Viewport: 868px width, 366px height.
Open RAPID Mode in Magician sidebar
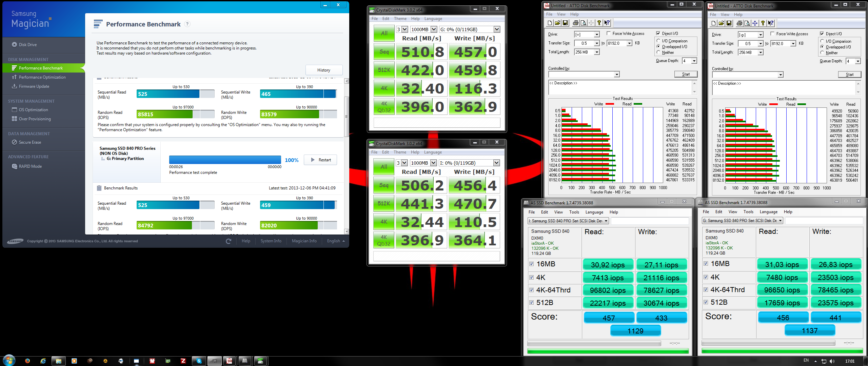[x=26, y=166]
